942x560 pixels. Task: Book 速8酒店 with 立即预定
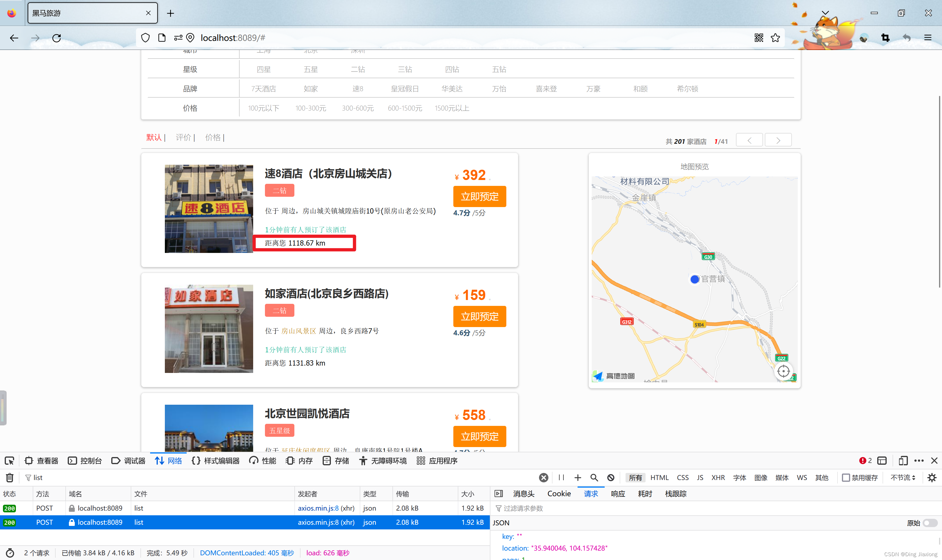tap(480, 196)
